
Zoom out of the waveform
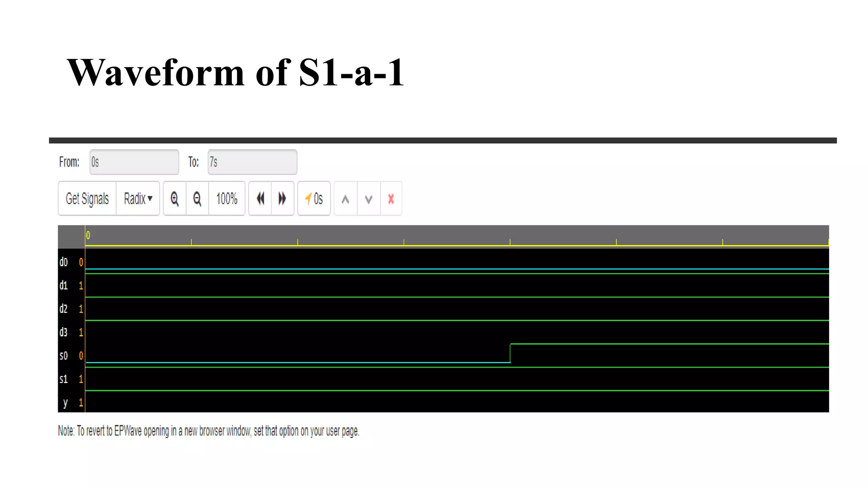click(198, 199)
